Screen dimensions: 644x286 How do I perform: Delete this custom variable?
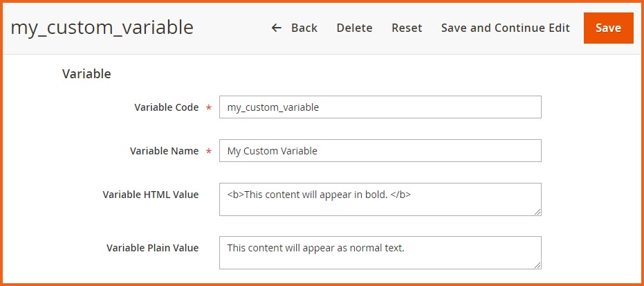click(354, 28)
